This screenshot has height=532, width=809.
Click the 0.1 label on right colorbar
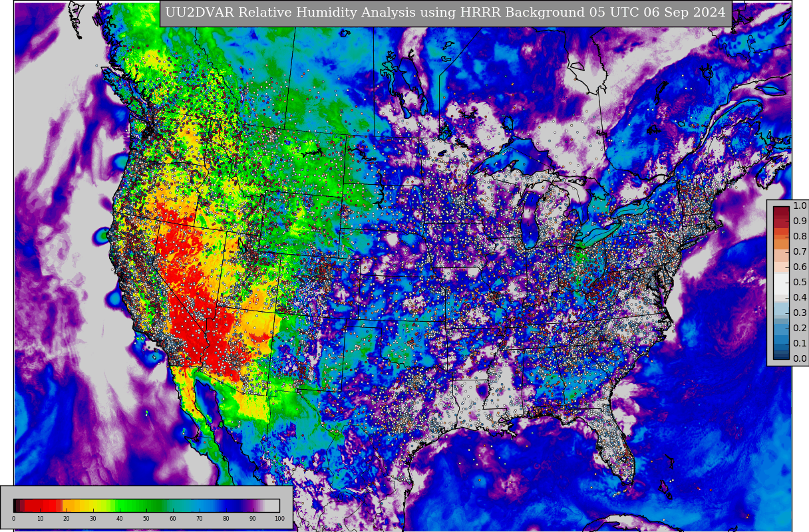pyautogui.click(x=800, y=344)
